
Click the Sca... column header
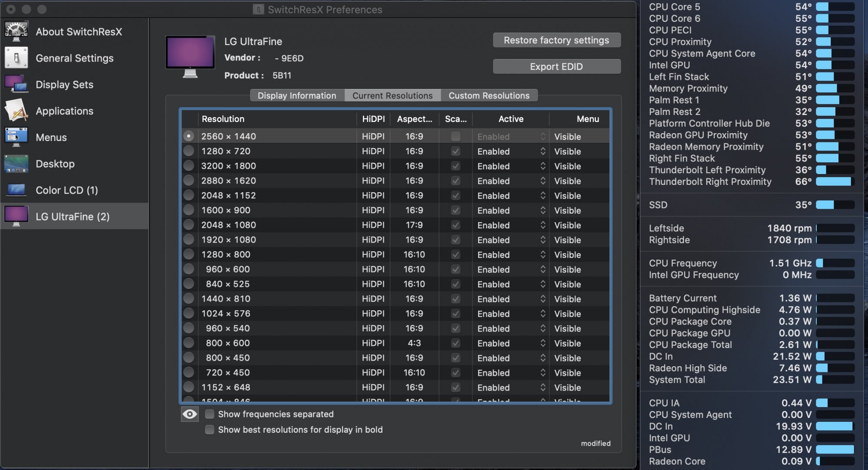click(x=456, y=119)
